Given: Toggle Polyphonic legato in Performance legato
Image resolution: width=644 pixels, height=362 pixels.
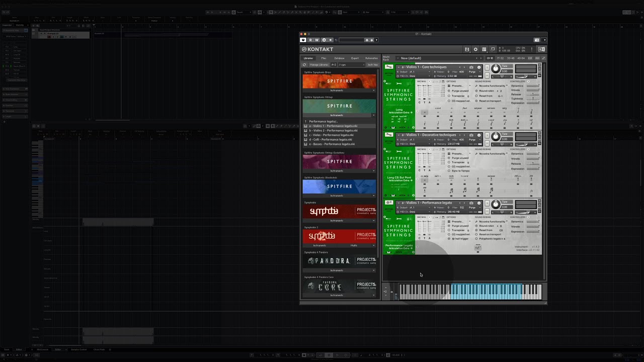Looking at the screenshot, I should [x=491, y=239].
